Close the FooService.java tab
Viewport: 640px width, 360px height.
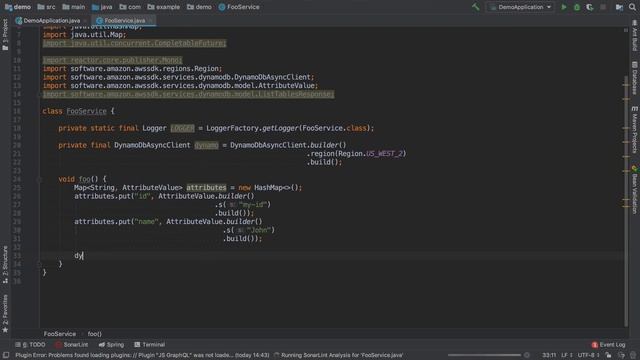click(x=151, y=20)
